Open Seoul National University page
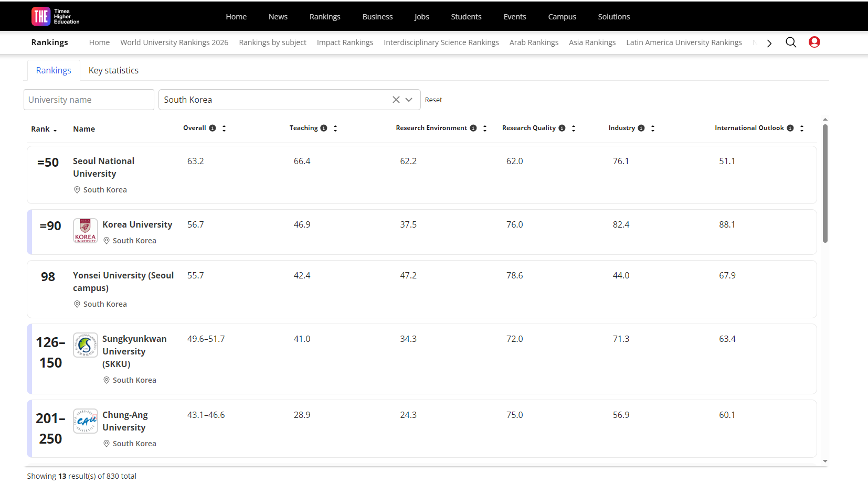This screenshot has height=495, width=868. click(103, 167)
